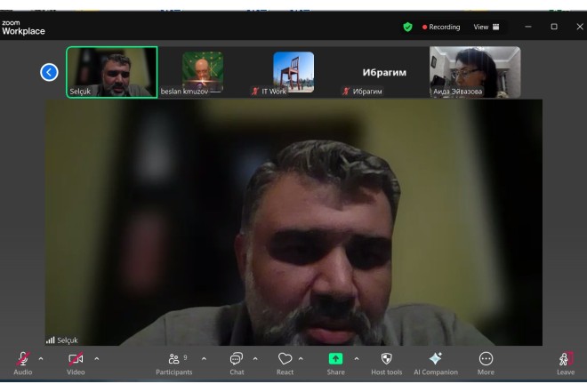Maximize the Zoom window
Screen dimensions: 587x392
pyautogui.click(x=554, y=27)
